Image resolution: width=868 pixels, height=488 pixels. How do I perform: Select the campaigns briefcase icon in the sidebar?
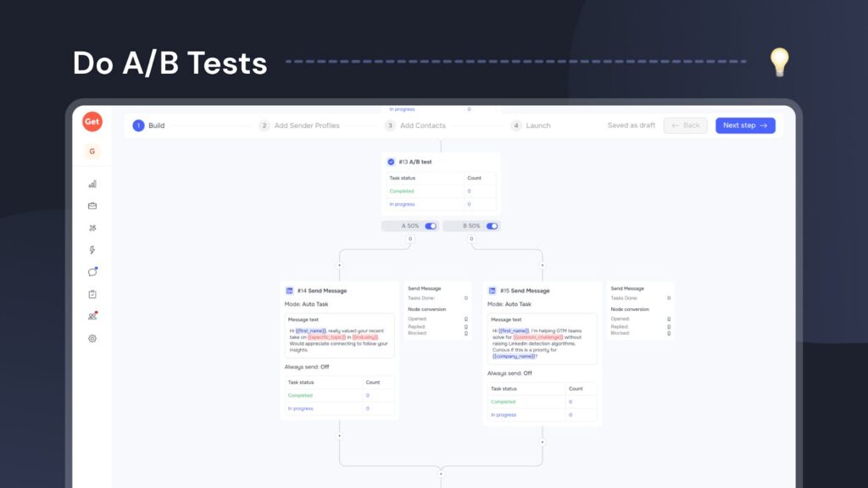tap(92, 205)
